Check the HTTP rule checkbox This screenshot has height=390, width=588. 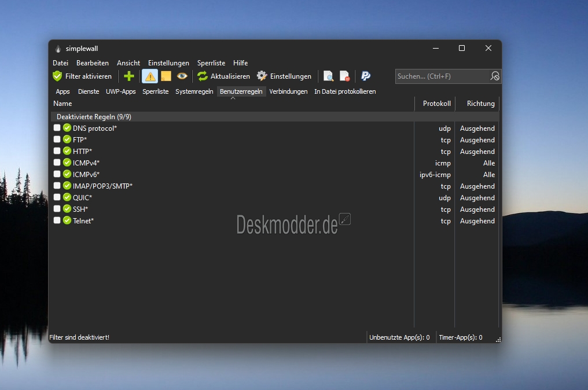pos(57,151)
